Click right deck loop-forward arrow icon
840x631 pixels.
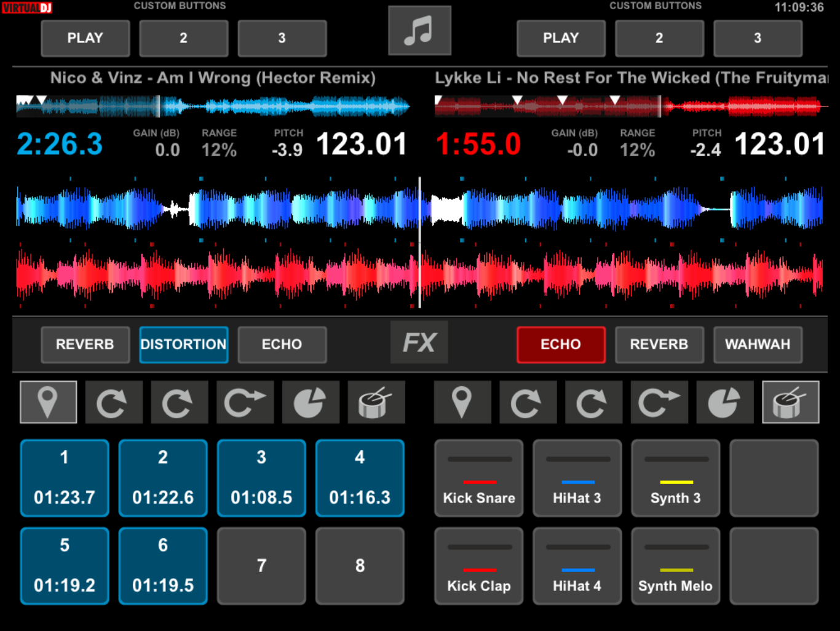[659, 402]
